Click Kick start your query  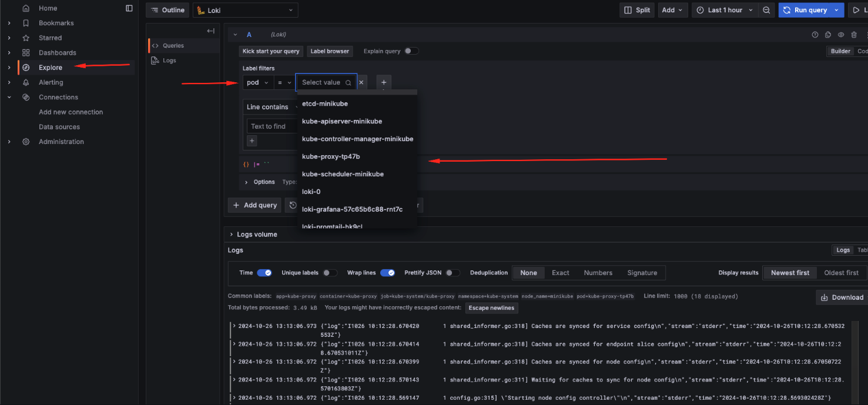(271, 51)
